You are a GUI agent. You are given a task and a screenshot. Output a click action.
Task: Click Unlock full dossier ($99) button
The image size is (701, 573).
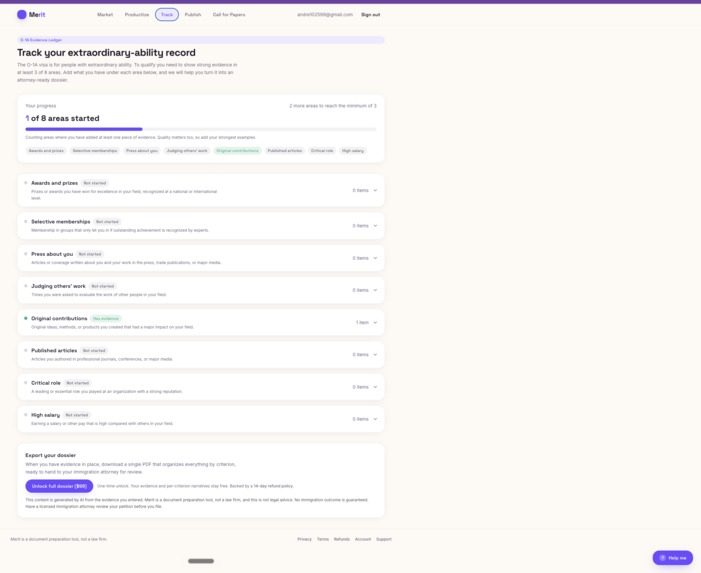click(59, 486)
